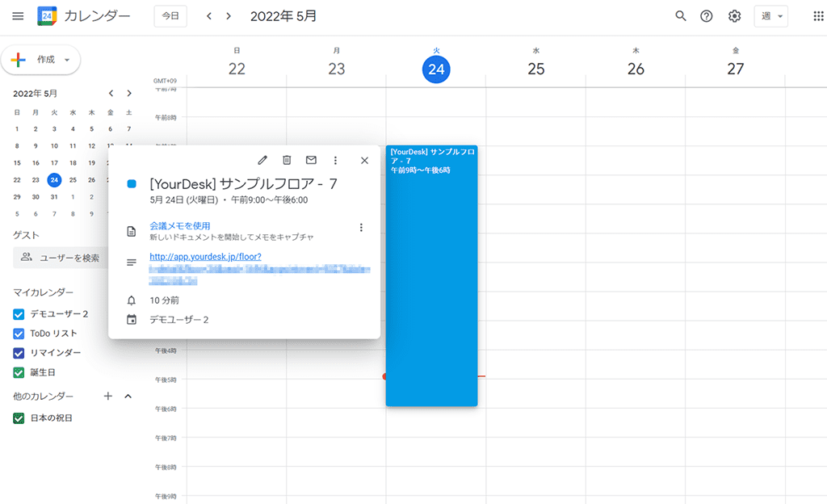Open the 作成 dropdown arrow
The width and height of the screenshot is (827, 504).
pyautogui.click(x=67, y=60)
